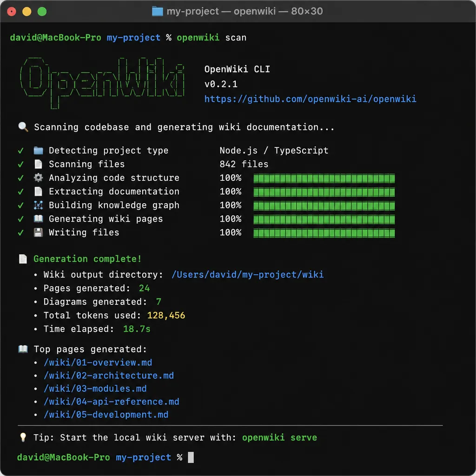Click the '7' diagrams generated value
The image size is (476, 476).
click(x=159, y=302)
